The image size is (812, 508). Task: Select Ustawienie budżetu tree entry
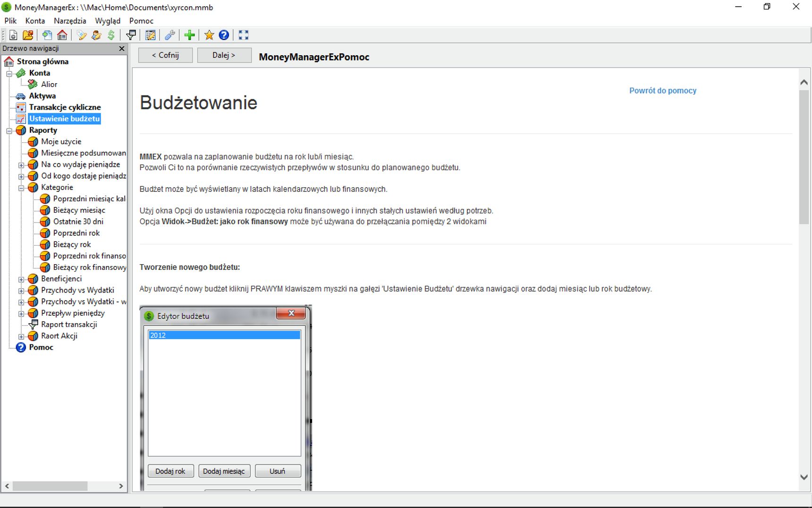[x=64, y=119]
